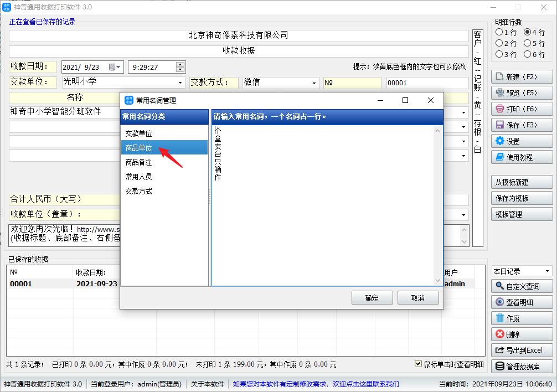The image size is (557, 392).
Task: Click the red printer 打印 (F6) icon
Action: [500, 109]
